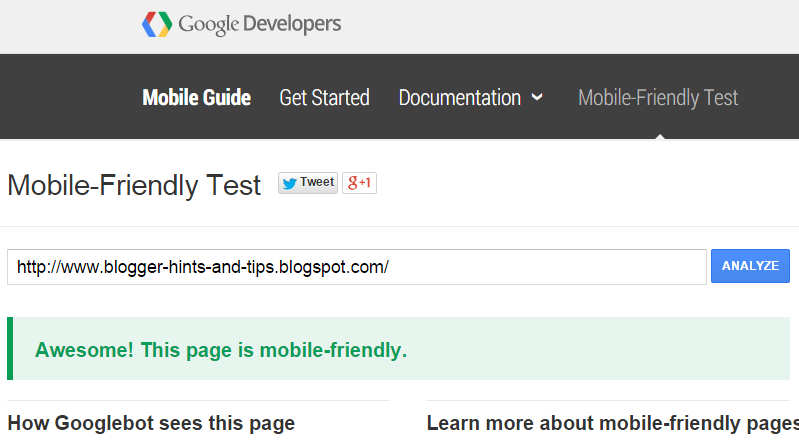Click the Google +1 button
799x446 pixels.
[359, 183]
